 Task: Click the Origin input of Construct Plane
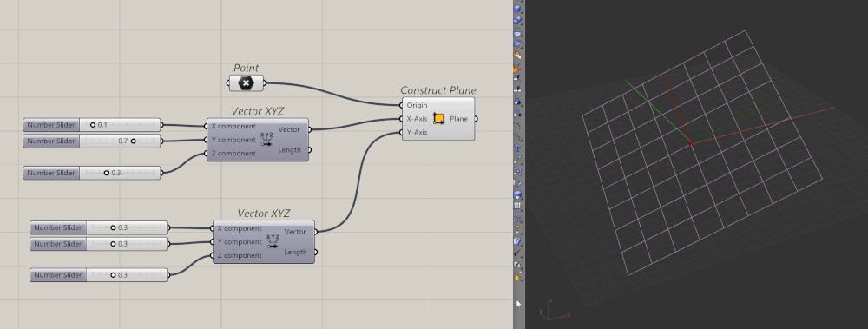417,105
